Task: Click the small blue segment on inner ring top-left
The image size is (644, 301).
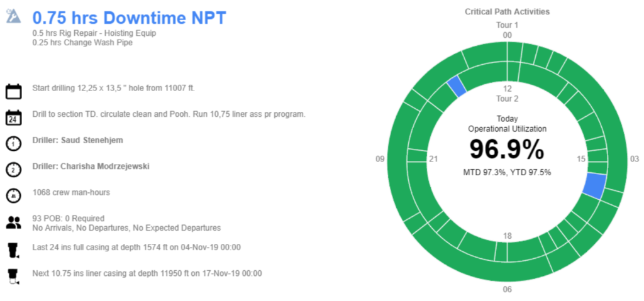Action: [457, 87]
